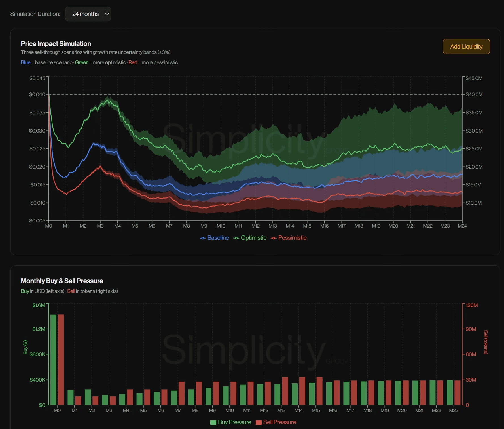Click the $25.0M right axis label
504x429 pixels.
point(474,149)
